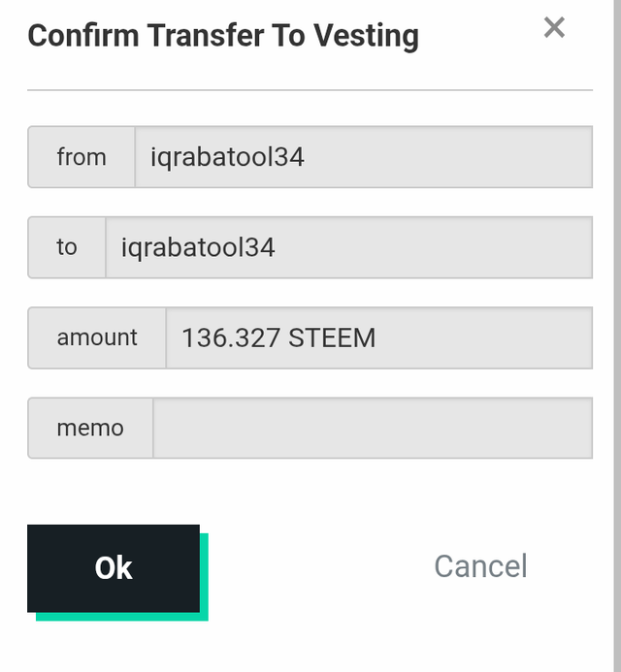Click the 'amount' label box
Viewport: 621px width, 672px height.
click(97, 337)
